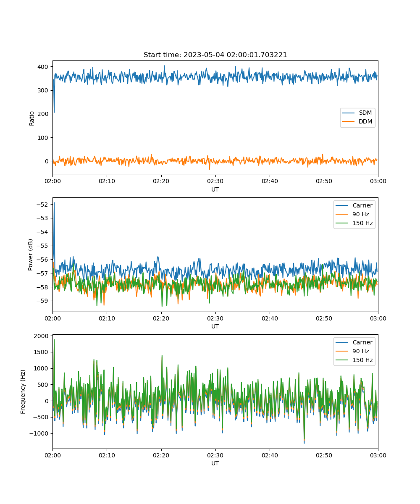Viewport: 420px width, 504px height.
Task: Click the 03:00 tick under the Ratio plot
Action: coord(378,181)
